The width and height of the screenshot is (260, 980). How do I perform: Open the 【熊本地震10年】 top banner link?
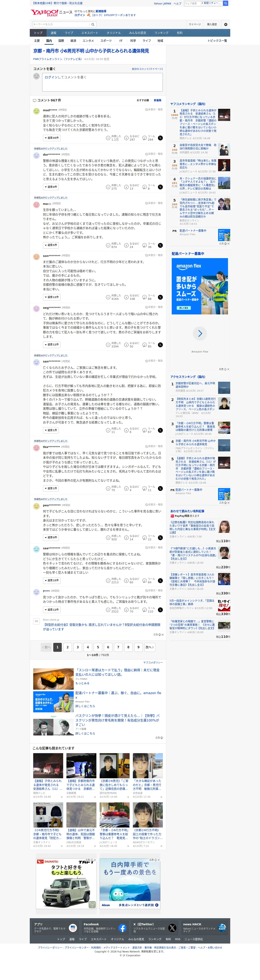tap(58, 3)
